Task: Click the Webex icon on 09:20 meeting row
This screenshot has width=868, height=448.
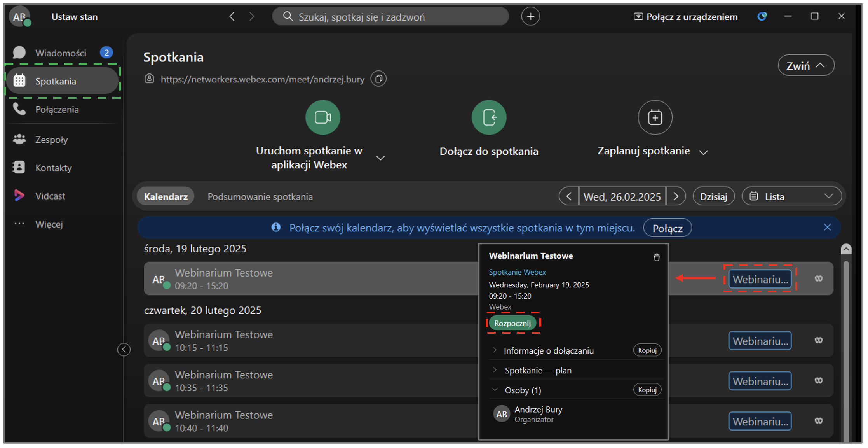Action: tap(819, 278)
